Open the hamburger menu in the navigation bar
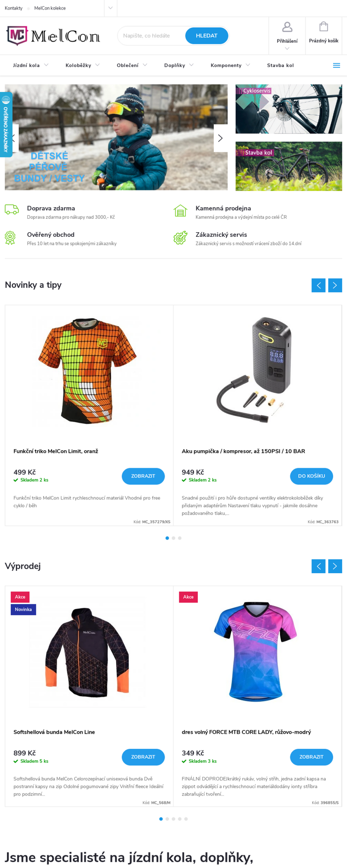 tap(336, 66)
